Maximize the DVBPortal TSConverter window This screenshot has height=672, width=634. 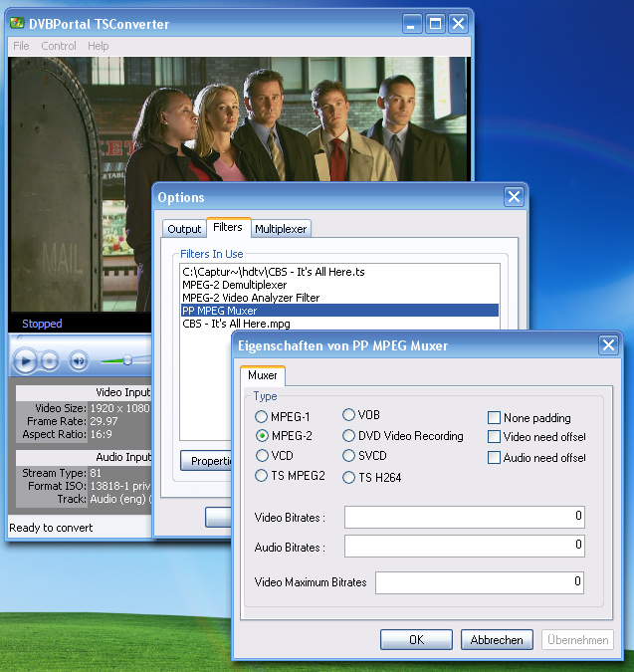(x=435, y=24)
